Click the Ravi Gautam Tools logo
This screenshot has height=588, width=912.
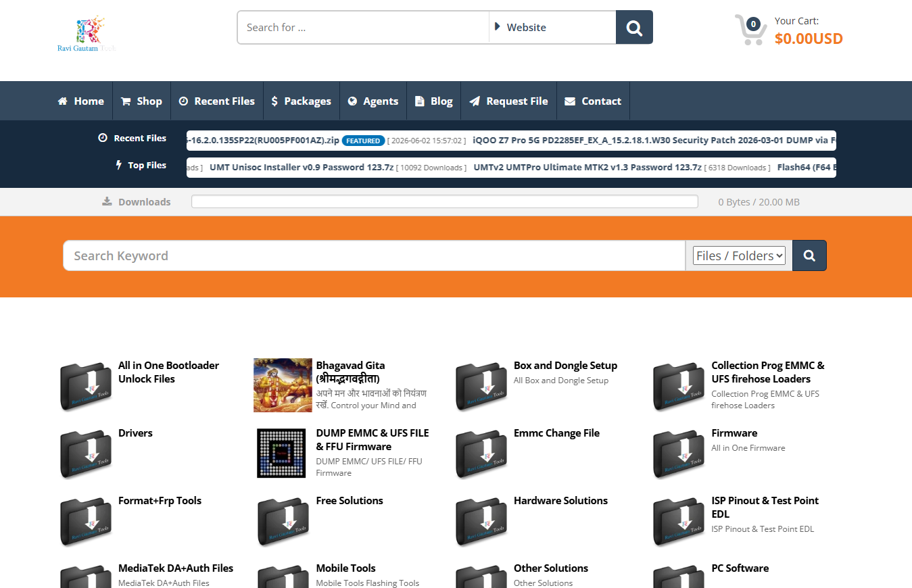coord(87,34)
